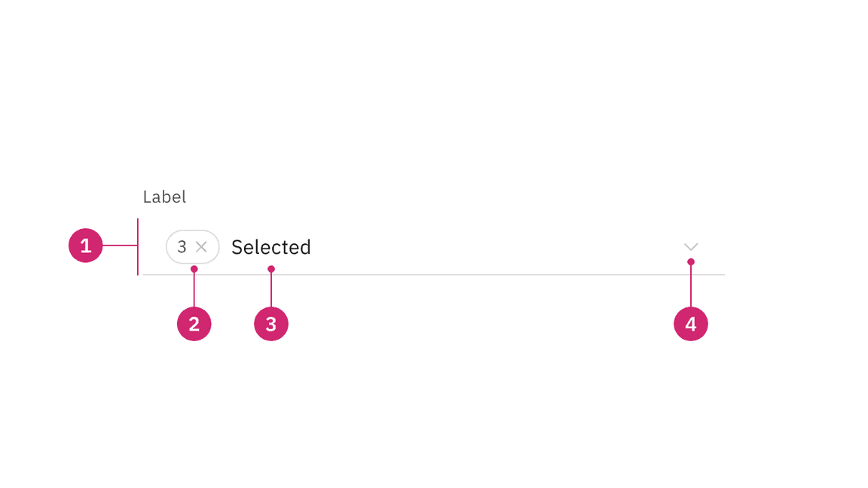Click the "Selected" text in the field
This screenshot has height=488, width=868.
pos(270,247)
